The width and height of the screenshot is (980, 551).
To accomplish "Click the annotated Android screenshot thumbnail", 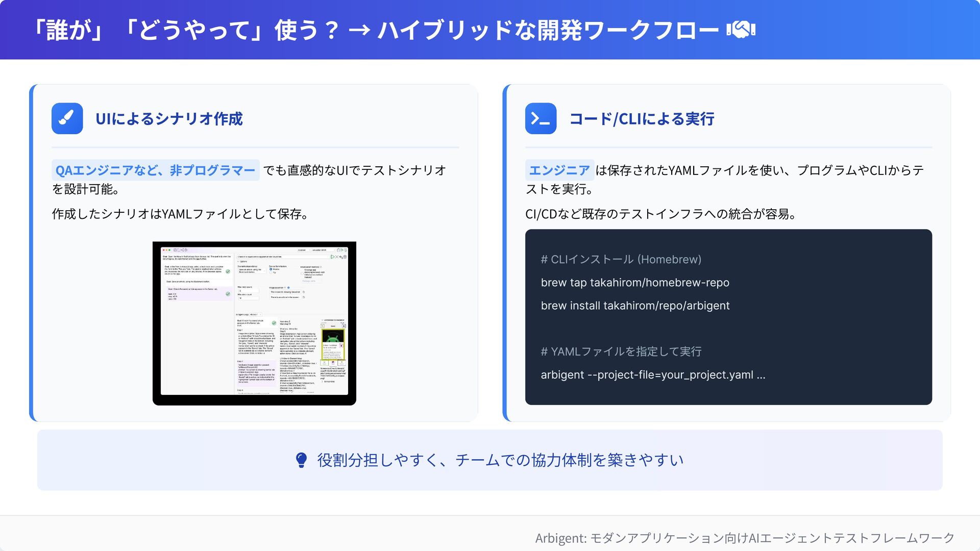I will (x=333, y=343).
